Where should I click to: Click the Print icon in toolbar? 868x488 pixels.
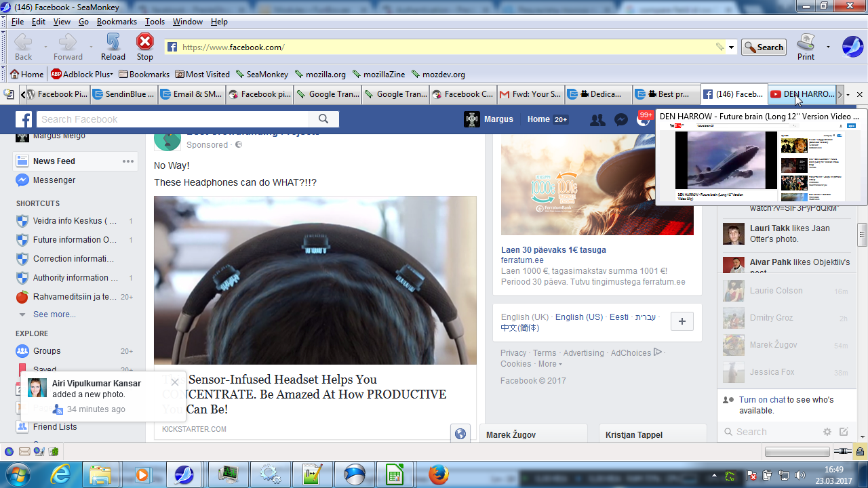pyautogui.click(x=806, y=47)
